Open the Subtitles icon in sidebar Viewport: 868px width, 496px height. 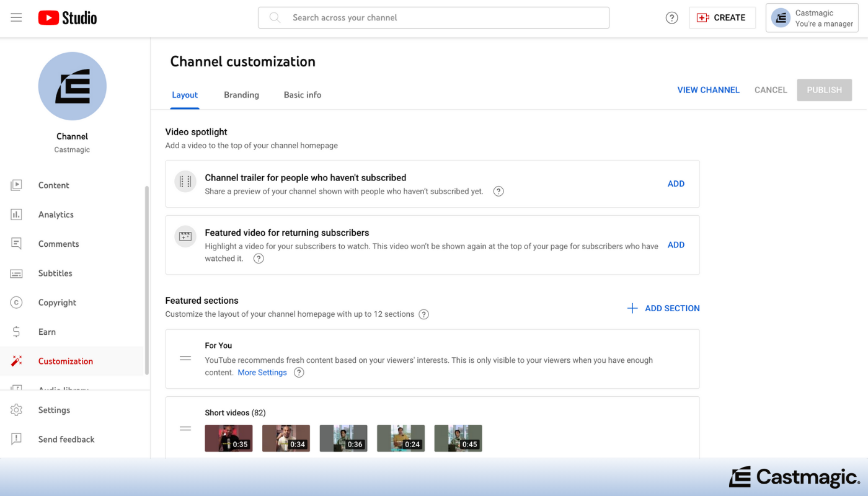[x=16, y=273]
